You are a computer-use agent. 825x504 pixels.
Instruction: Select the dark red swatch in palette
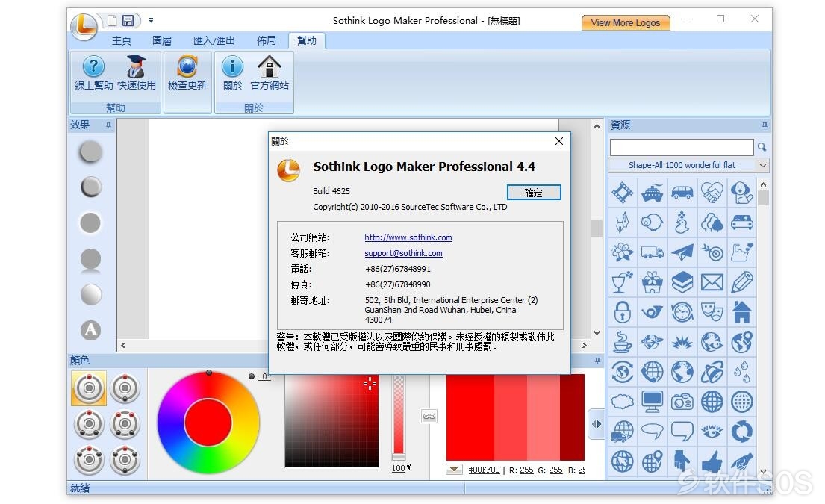click(x=572, y=417)
